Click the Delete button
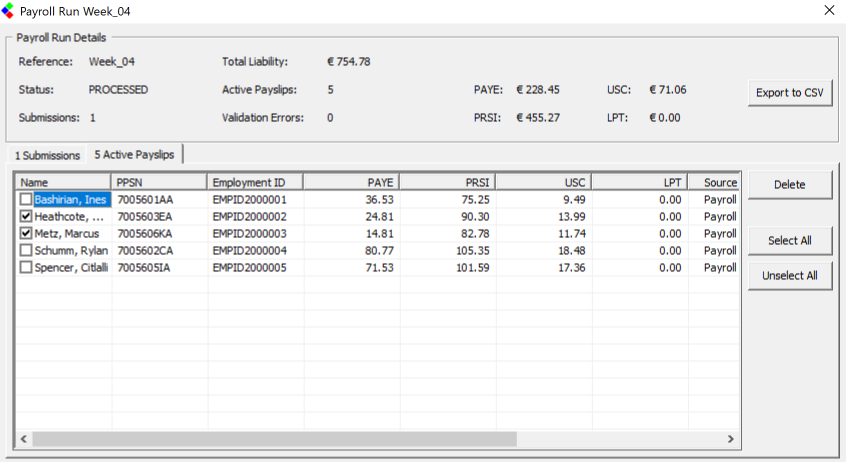This screenshot has width=846, height=462. click(x=790, y=185)
